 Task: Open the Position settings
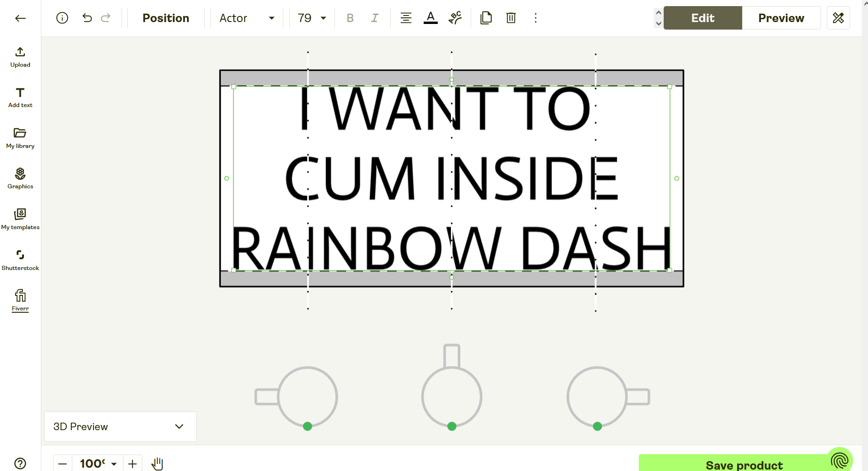pyautogui.click(x=166, y=18)
